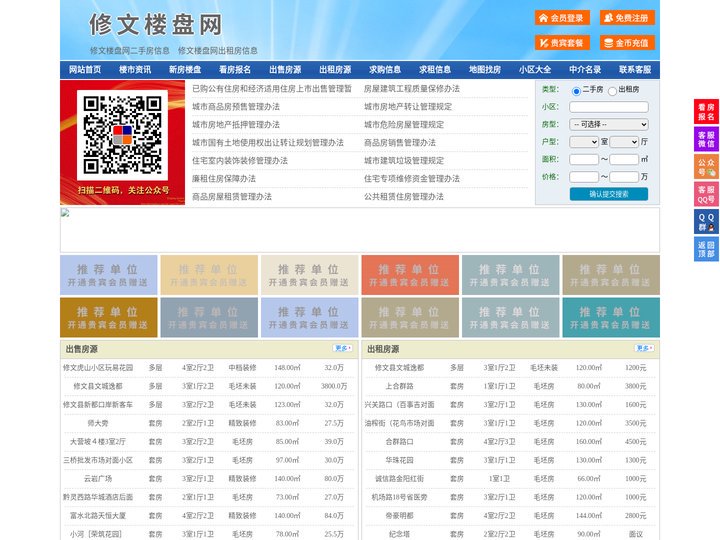Open the 联系客服 nav item
This screenshot has width=720, height=540.
click(x=635, y=70)
